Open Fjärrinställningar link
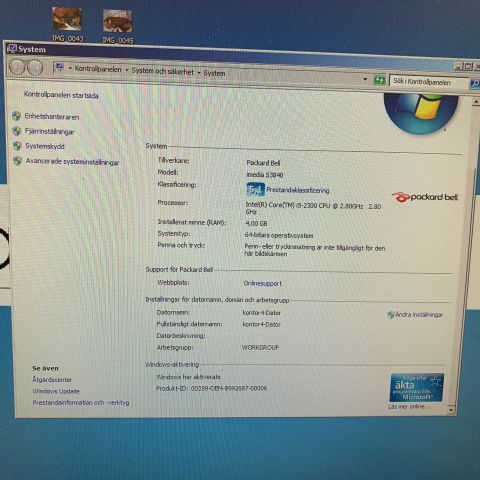Image resolution: width=480 pixels, height=480 pixels. coord(50,132)
